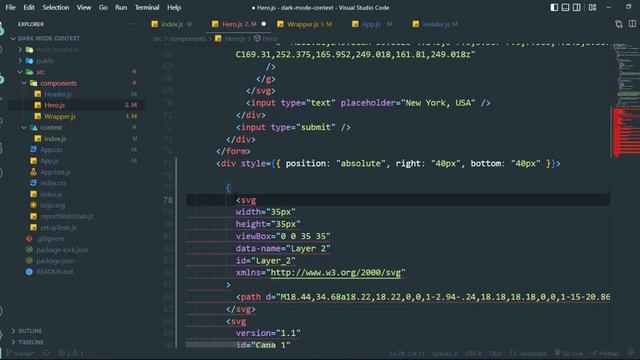Open index.css in the explorer
This screenshot has height=360, width=640.
point(53,183)
